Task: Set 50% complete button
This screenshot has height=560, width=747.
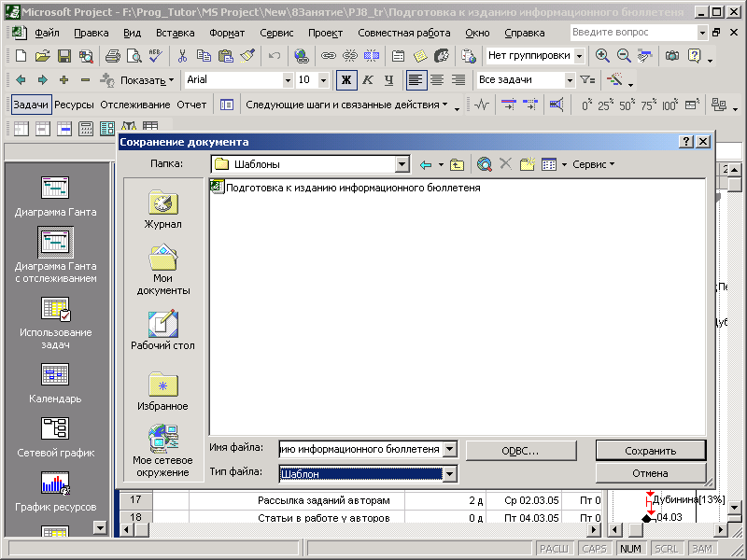Action: 626,105
